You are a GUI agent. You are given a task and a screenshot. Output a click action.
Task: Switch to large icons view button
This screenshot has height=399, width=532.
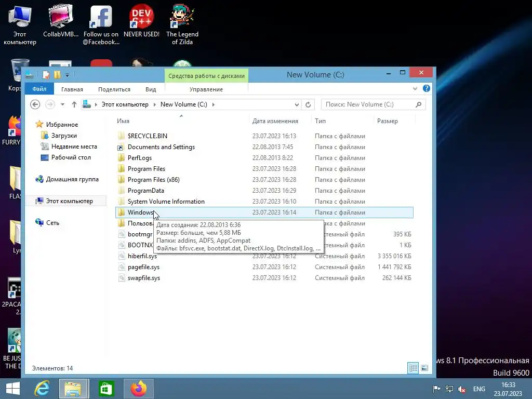(424, 368)
